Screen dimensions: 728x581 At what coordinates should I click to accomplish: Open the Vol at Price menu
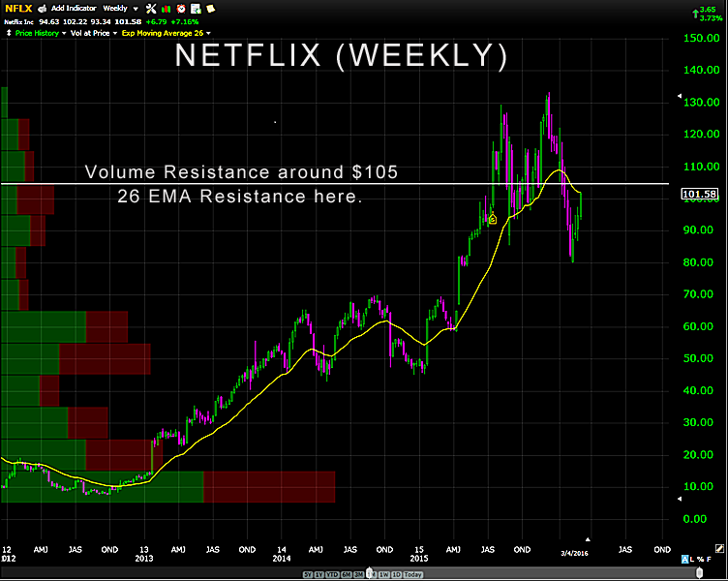(x=92, y=32)
